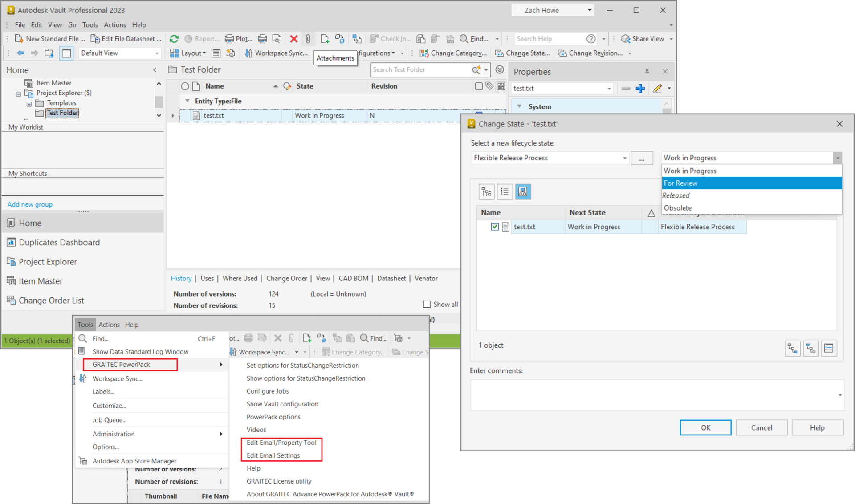Click the ellipsis button beside Flexible Release Process
Screen dimensions: 855x504
click(x=641, y=158)
